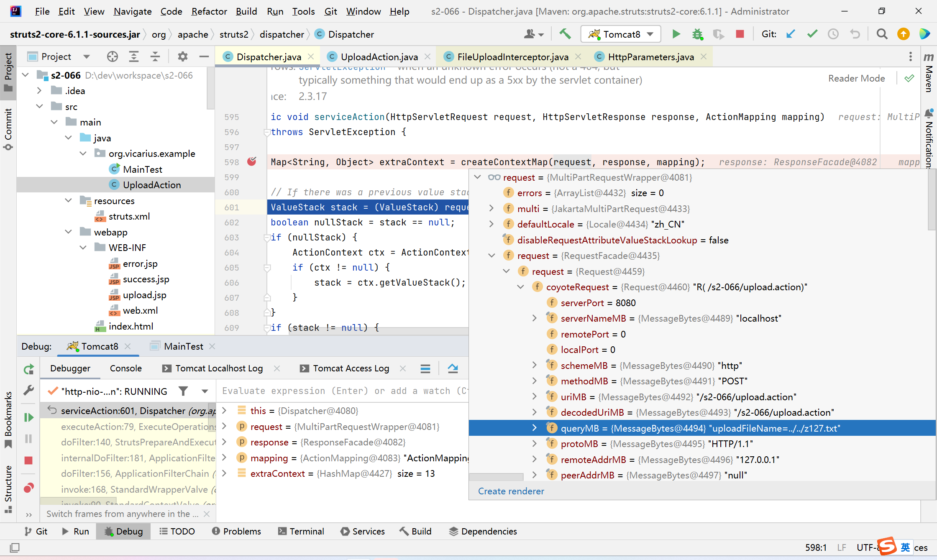The image size is (937, 560).
Task: Start debugging with the green bug icon
Action: click(697, 34)
